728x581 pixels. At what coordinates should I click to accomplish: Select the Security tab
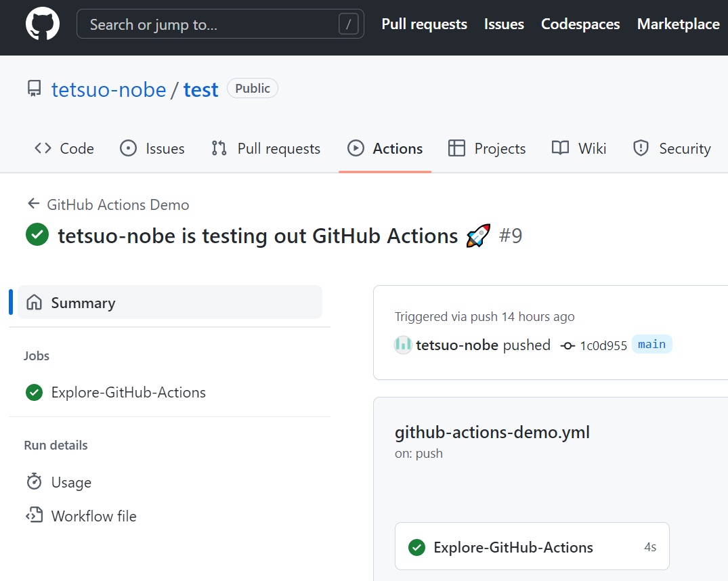(672, 148)
